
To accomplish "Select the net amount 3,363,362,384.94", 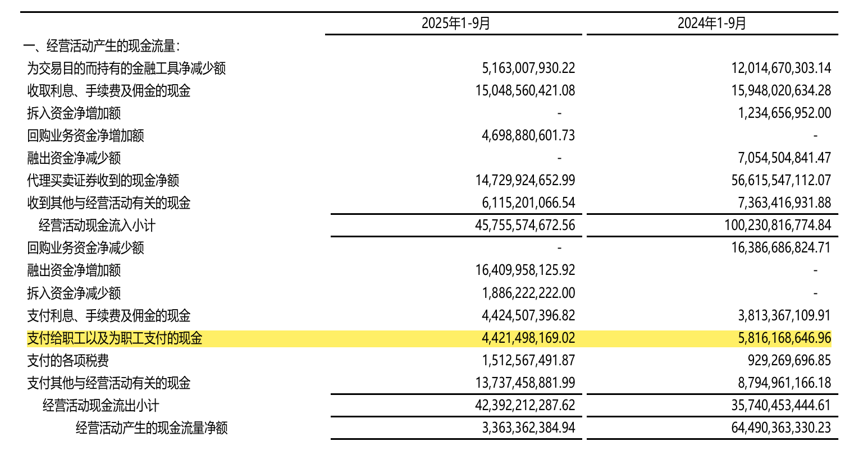I will [528, 428].
